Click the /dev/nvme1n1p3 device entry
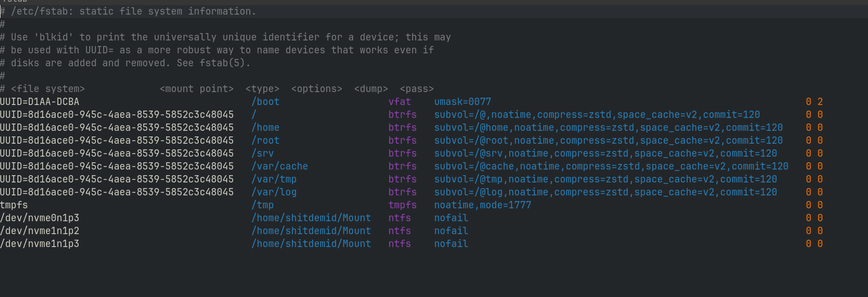Viewport: 868px width, 297px height. (x=39, y=244)
